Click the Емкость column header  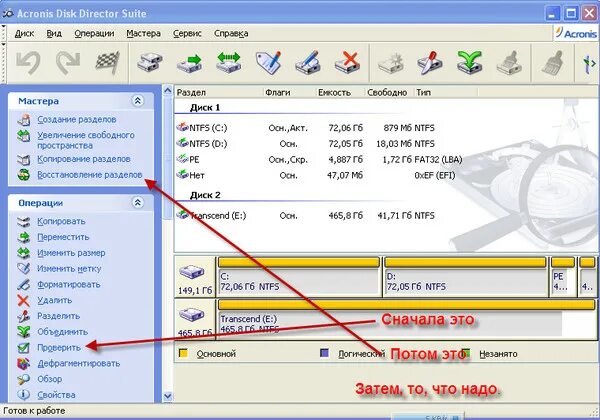[x=341, y=92]
